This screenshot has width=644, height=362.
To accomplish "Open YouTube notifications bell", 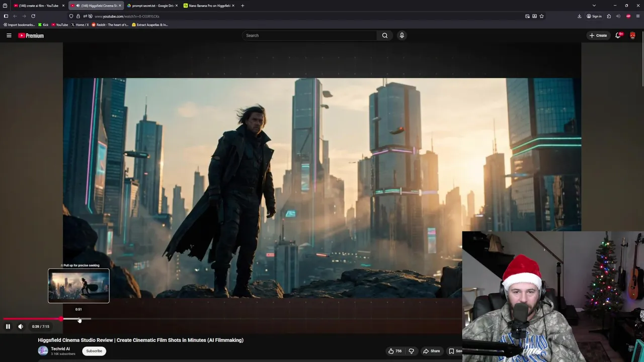I will coord(618,35).
